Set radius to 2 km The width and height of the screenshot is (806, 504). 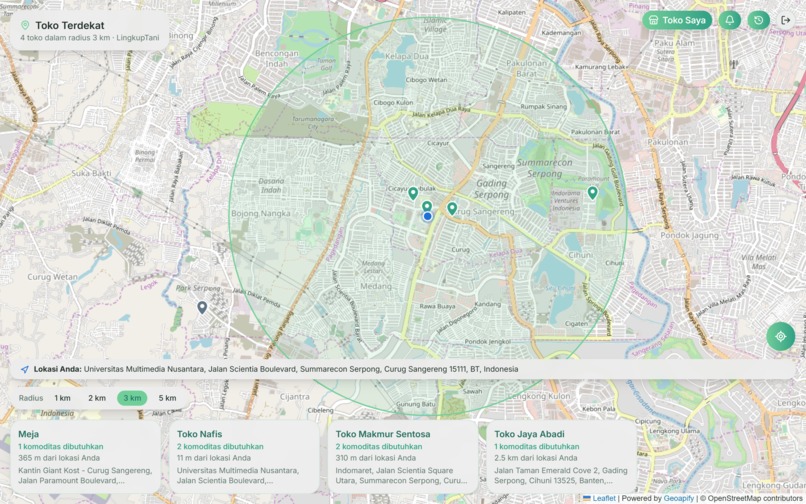(x=97, y=398)
